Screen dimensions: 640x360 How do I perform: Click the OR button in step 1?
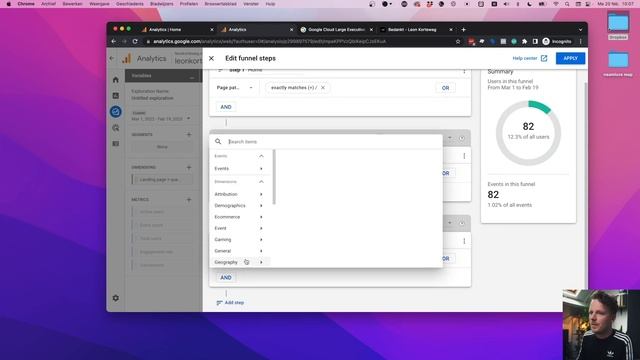pyautogui.click(x=445, y=88)
